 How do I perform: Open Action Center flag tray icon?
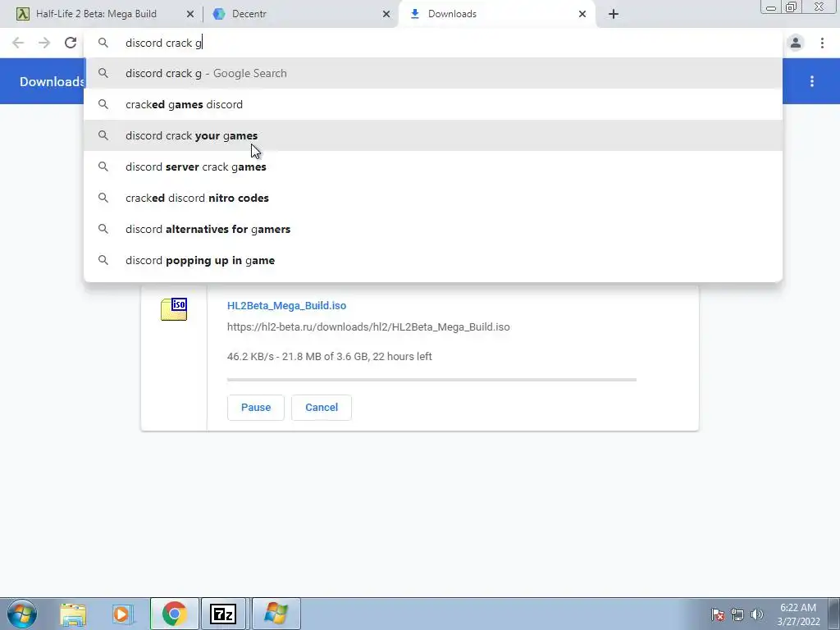(718, 614)
